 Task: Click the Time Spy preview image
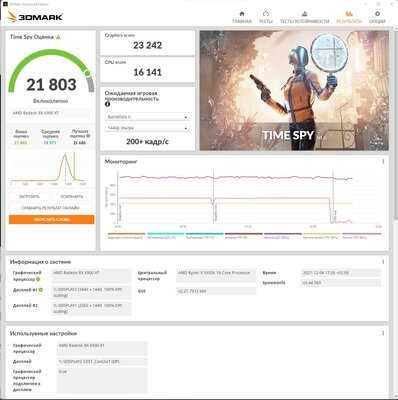click(x=294, y=90)
